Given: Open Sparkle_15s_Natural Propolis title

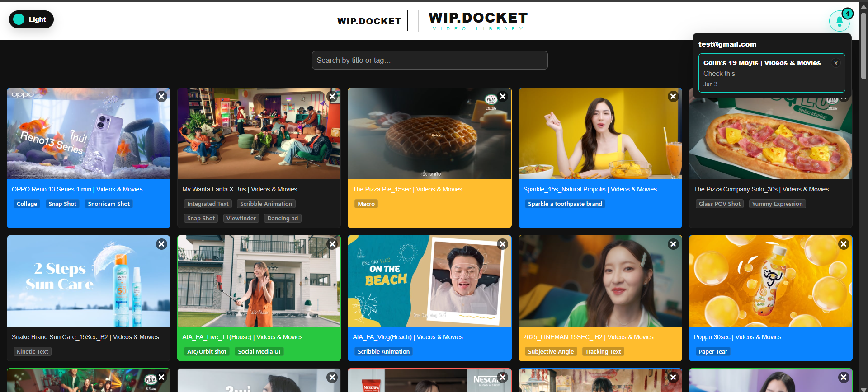Looking at the screenshot, I should pos(590,189).
